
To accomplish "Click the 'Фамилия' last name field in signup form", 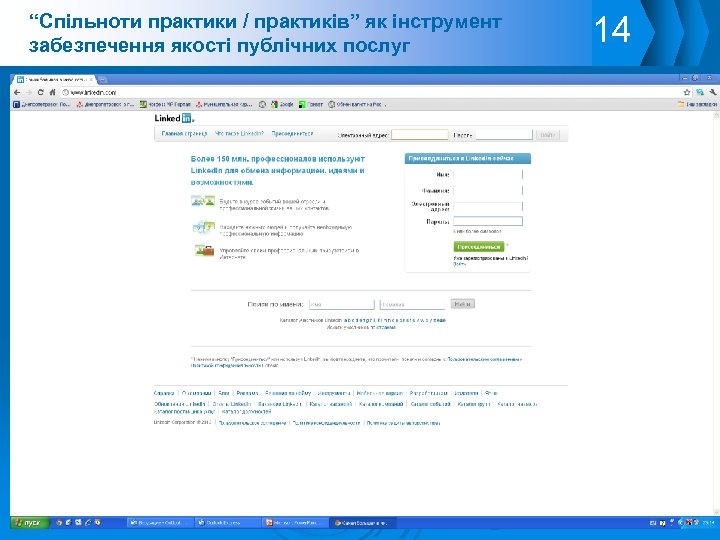I will 488,191.
